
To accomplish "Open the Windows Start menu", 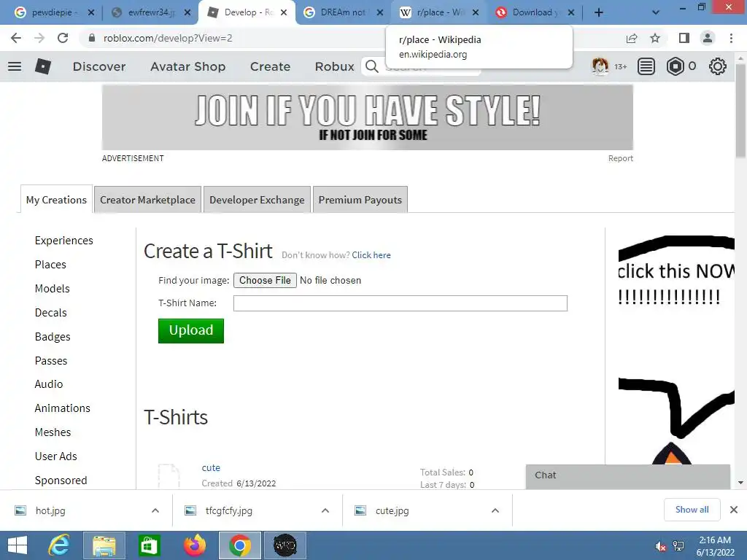I will click(18, 545).
